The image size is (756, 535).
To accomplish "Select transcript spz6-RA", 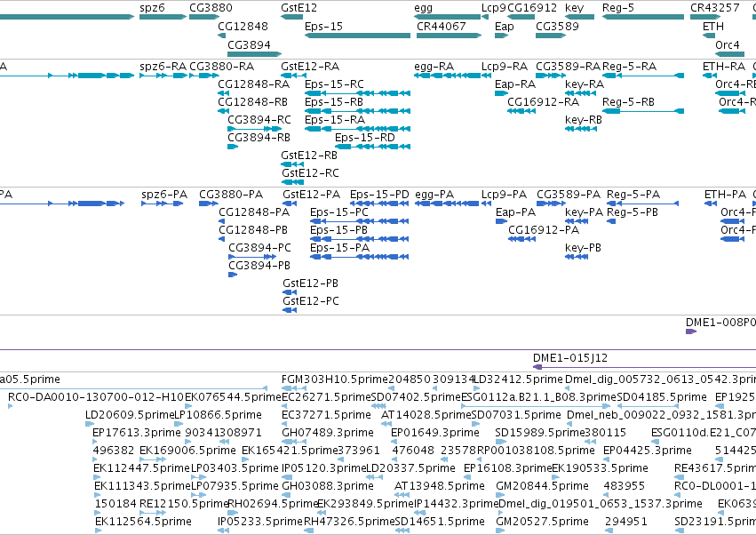I will (163, 76).
